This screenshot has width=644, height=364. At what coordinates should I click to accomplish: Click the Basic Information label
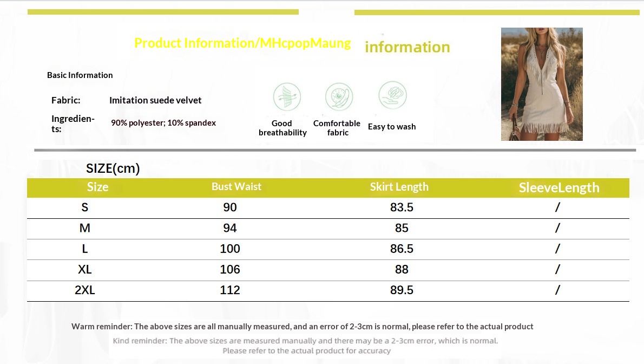pyautogui.click(x=80, y=75)
